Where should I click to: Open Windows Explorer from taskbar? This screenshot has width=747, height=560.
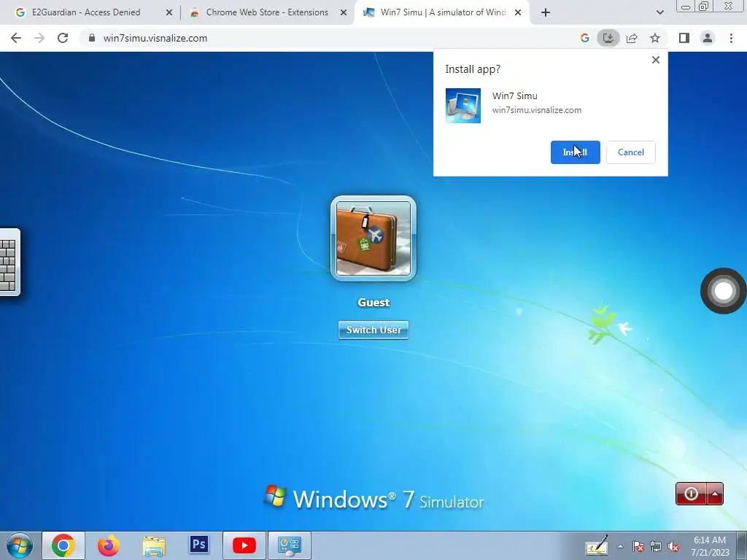point(154,545)
